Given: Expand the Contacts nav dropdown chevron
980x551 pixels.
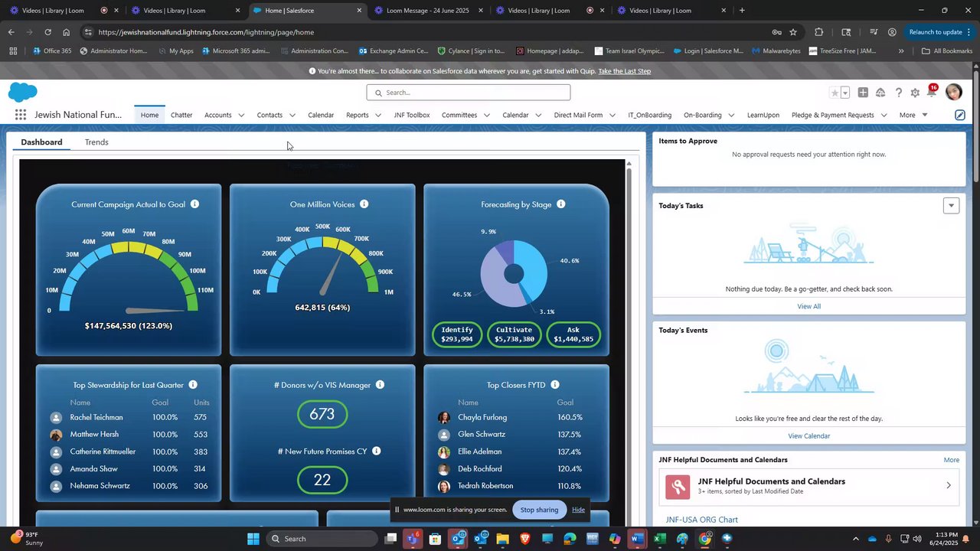Looking at the screenshot, I should point(292,116).
